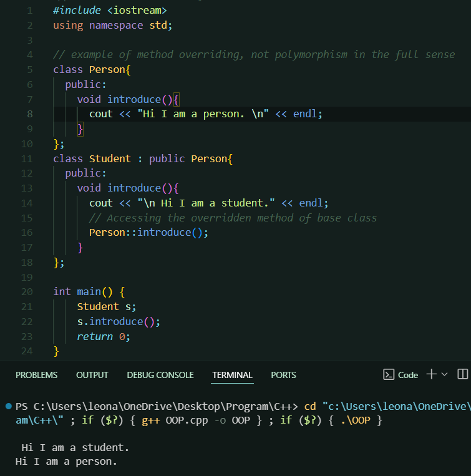Click line number 24 in the gutter

27,351
